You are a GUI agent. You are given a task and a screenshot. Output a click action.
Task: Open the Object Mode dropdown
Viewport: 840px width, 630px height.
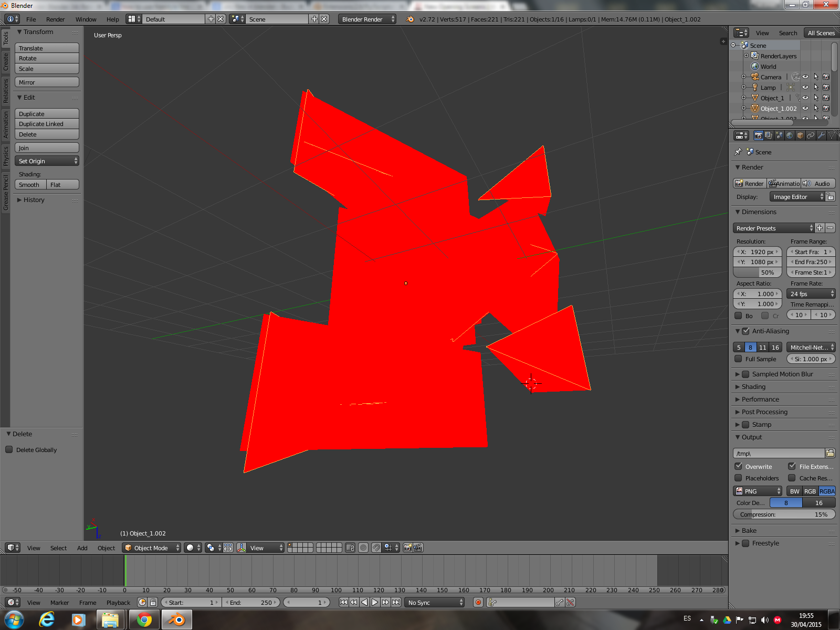[152, 548]
